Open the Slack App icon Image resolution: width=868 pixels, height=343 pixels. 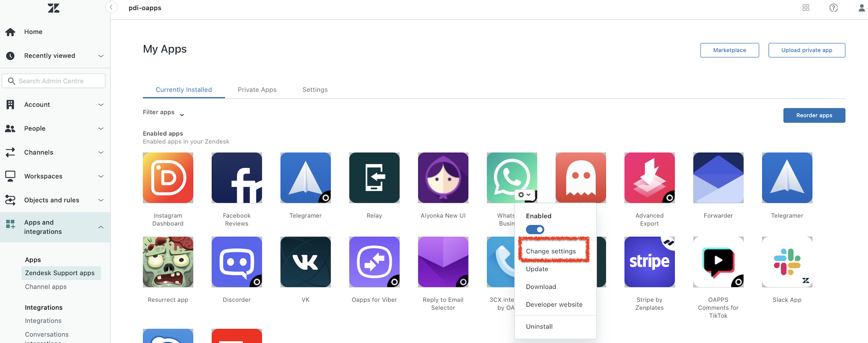(787, 262)
